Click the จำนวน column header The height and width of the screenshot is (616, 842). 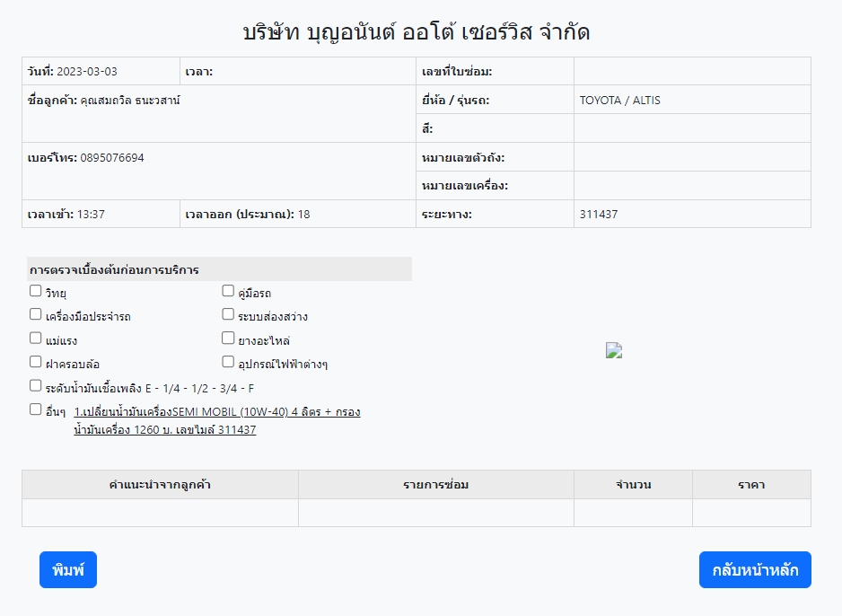click(633, 485)
